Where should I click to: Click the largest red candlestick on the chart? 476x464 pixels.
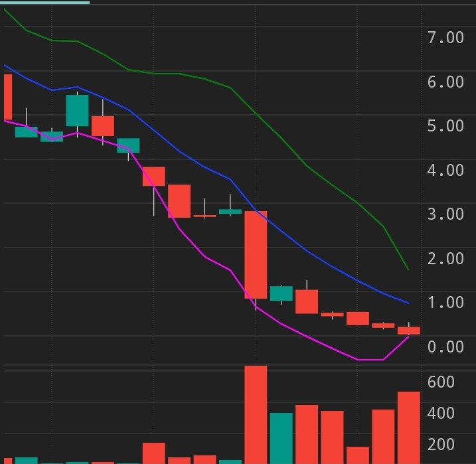256,254
